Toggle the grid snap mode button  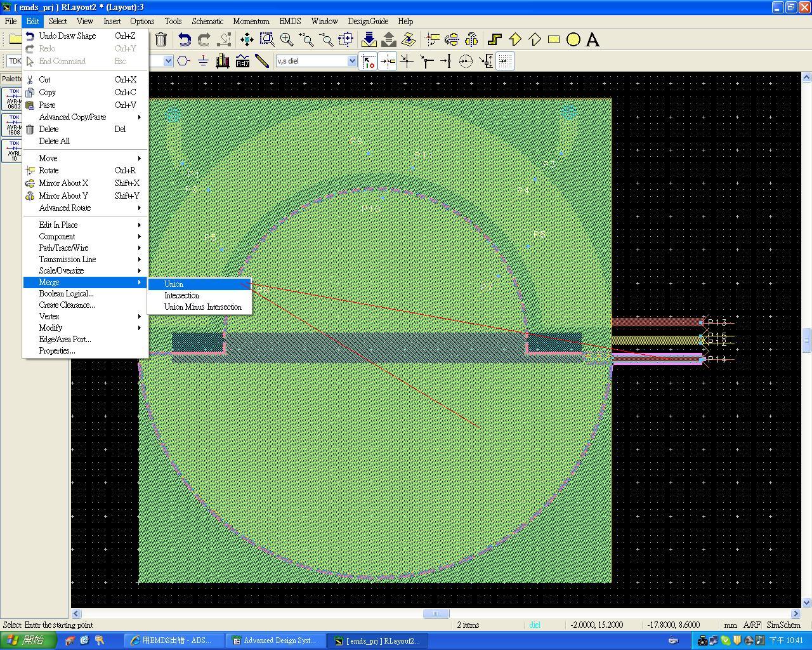coord(506,61)
